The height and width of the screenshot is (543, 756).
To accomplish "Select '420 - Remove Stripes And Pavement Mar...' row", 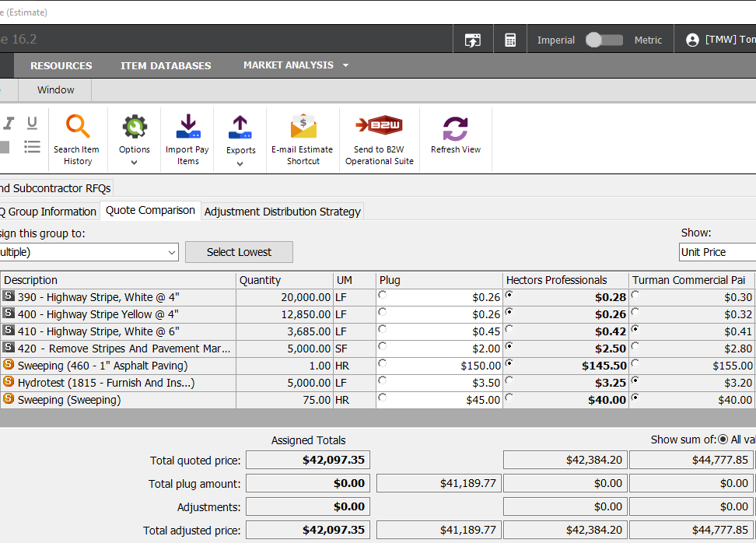I will pos(118,349).
